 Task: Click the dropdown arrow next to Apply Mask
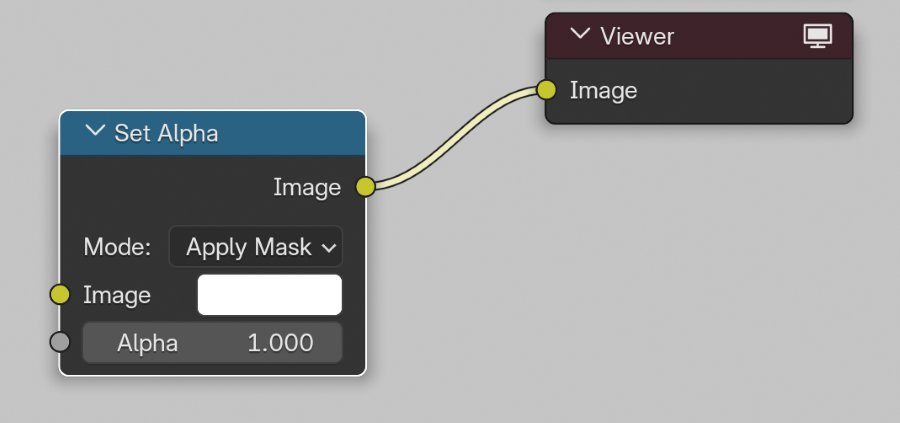click(329, 248)
